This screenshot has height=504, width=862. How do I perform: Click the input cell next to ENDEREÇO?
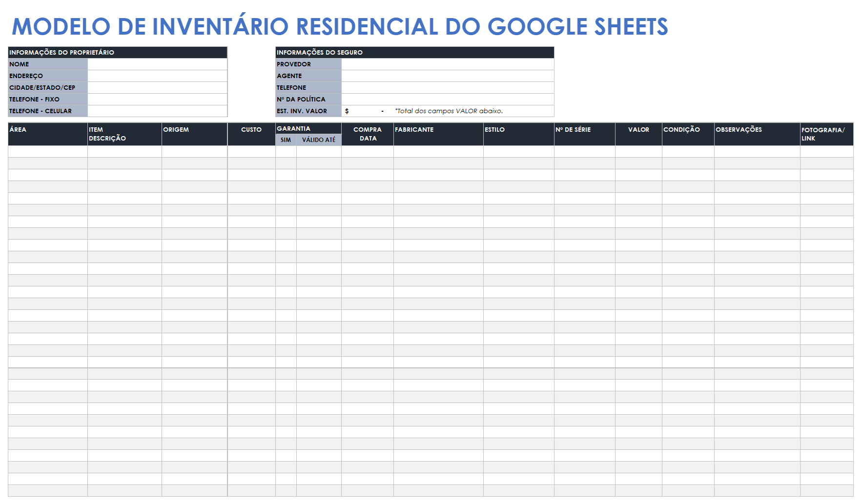click(x=158, y=76)
